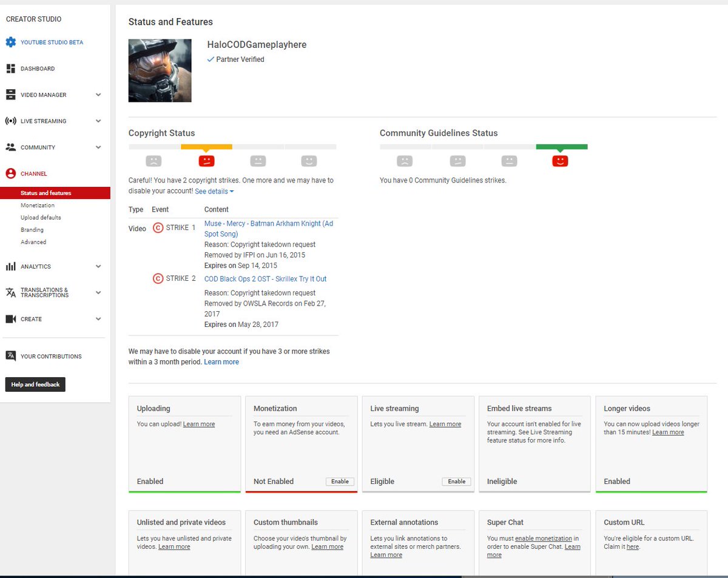
Task: Click the HaloCODGameplayhere channel avatar image
Action: 160,70
